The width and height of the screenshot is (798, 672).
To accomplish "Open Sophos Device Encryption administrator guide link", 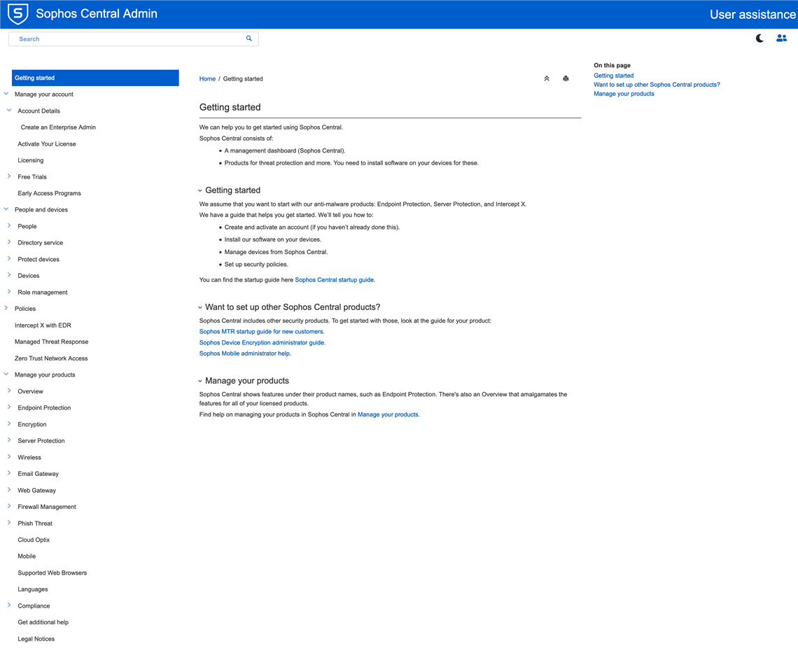I will coord(262,342).
